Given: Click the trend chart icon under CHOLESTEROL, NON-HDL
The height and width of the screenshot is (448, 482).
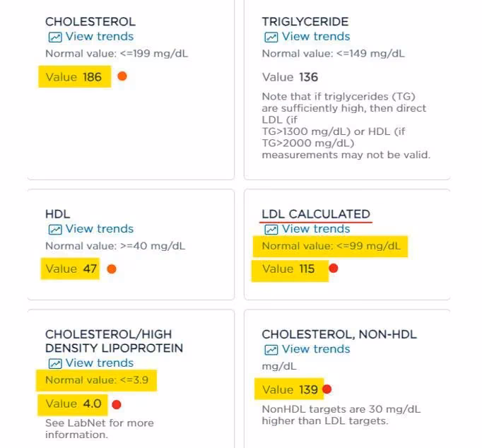Looking at the screenshot, I should (x=271, y=350).
